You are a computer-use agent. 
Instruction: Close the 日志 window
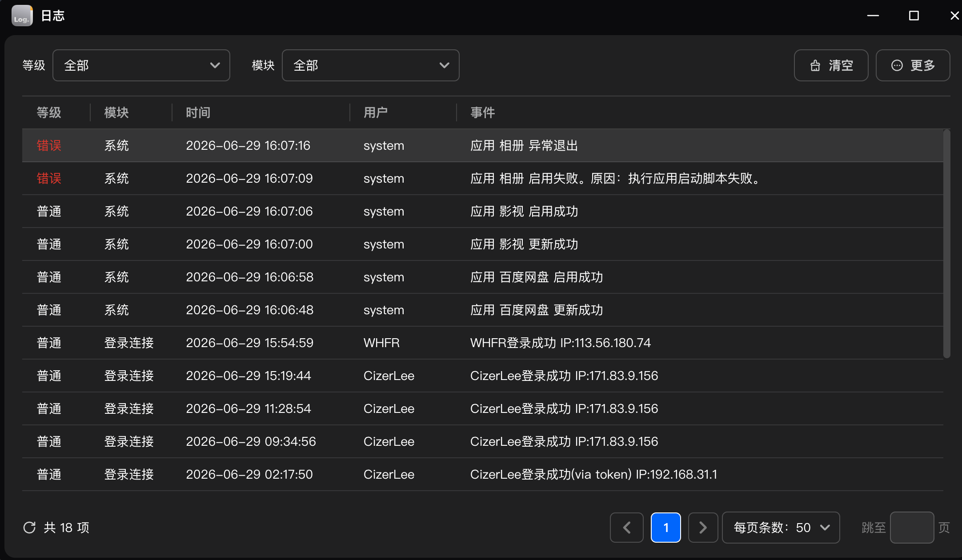(x=954, y=16)
